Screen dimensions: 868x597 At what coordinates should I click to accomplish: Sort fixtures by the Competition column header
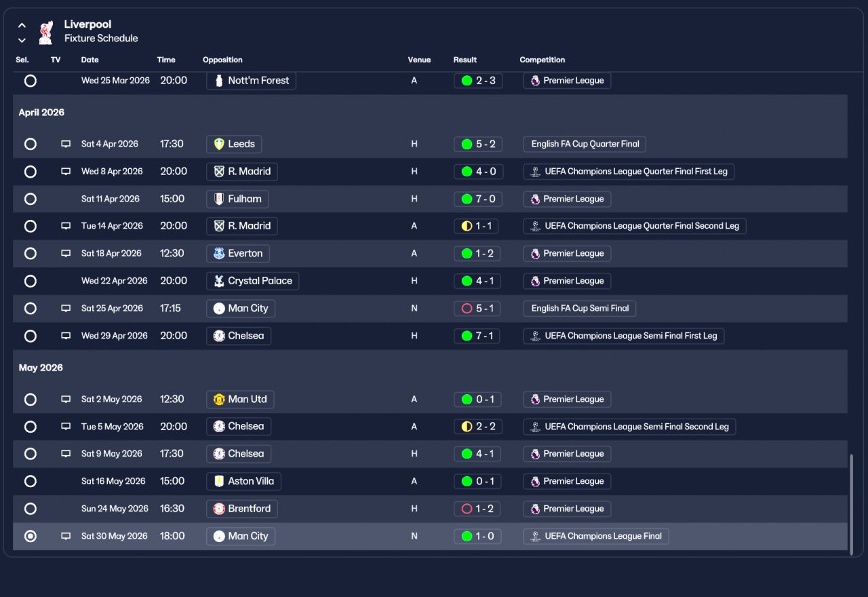(542, 60)
